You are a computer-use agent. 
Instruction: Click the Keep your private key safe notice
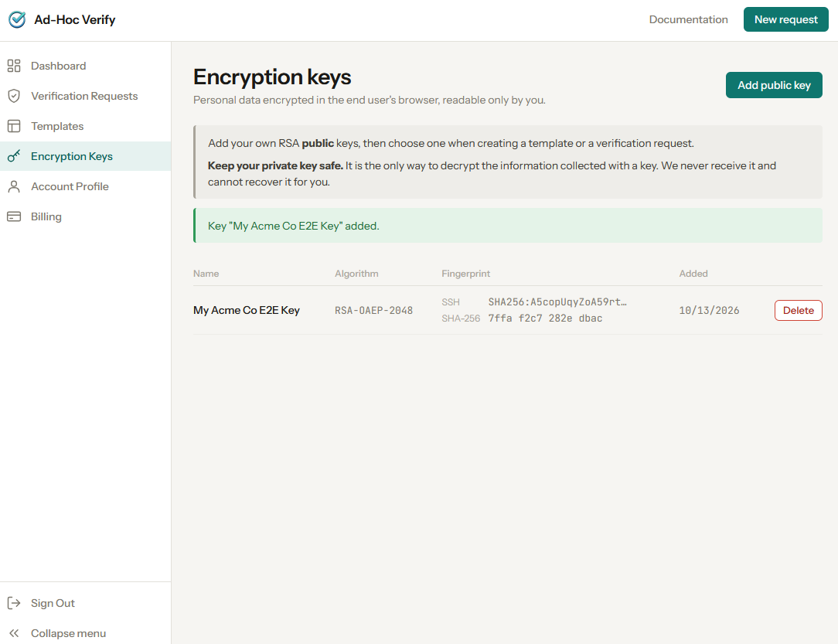click(x=492, y=174)
